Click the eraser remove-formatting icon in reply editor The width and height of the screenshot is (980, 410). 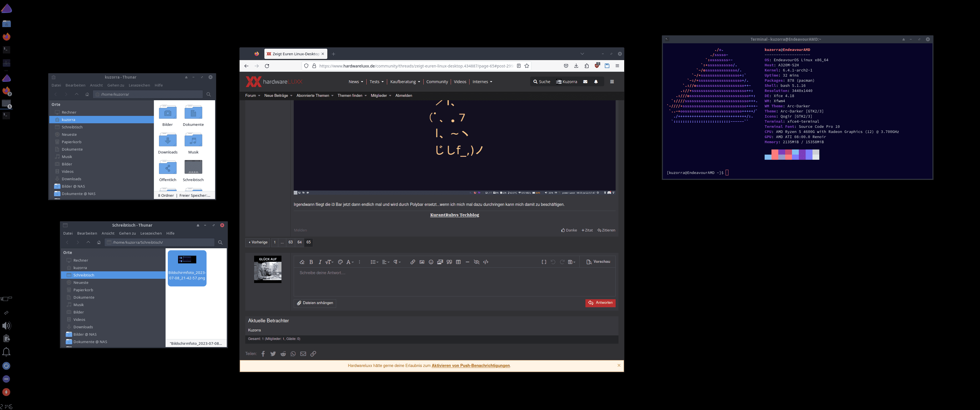302,262
